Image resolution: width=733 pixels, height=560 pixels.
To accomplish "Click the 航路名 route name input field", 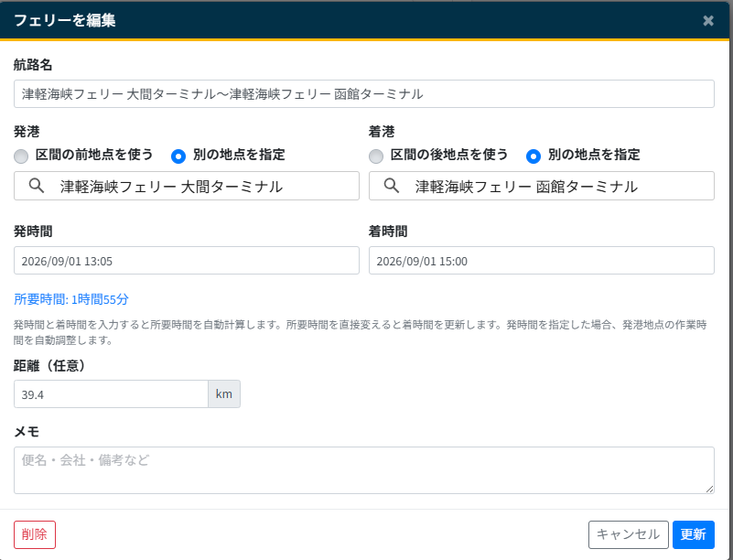I will pyautogui.click(x=363, y=94).
